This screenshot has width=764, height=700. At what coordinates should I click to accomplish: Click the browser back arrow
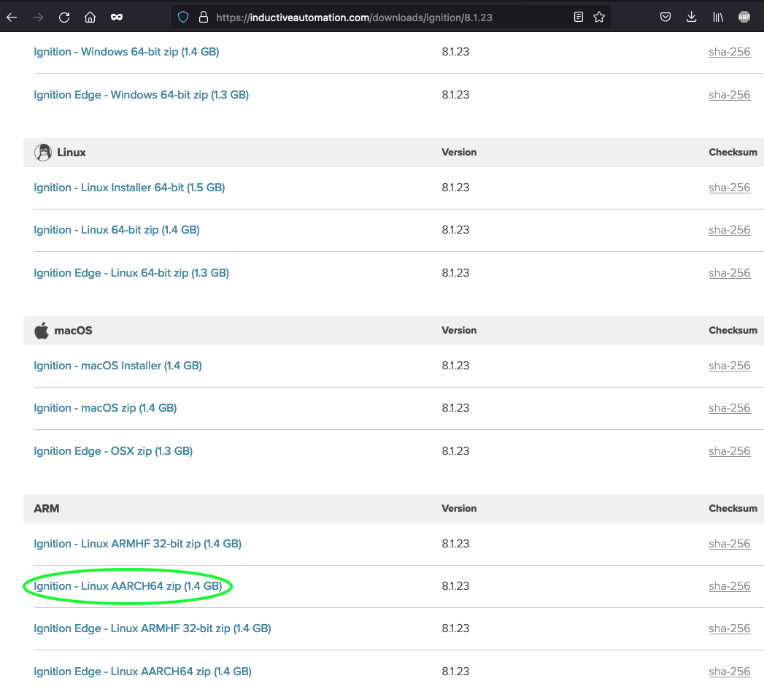click(12, 18)
